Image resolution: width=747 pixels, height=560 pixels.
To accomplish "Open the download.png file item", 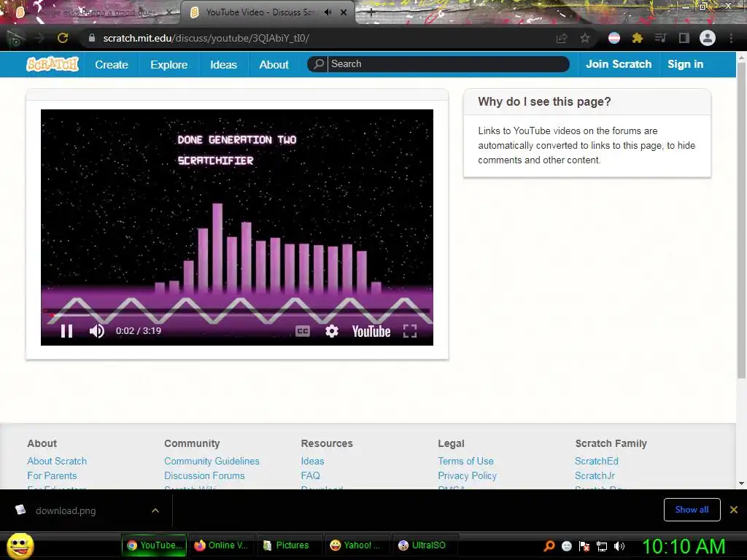I will click(66, 510).
